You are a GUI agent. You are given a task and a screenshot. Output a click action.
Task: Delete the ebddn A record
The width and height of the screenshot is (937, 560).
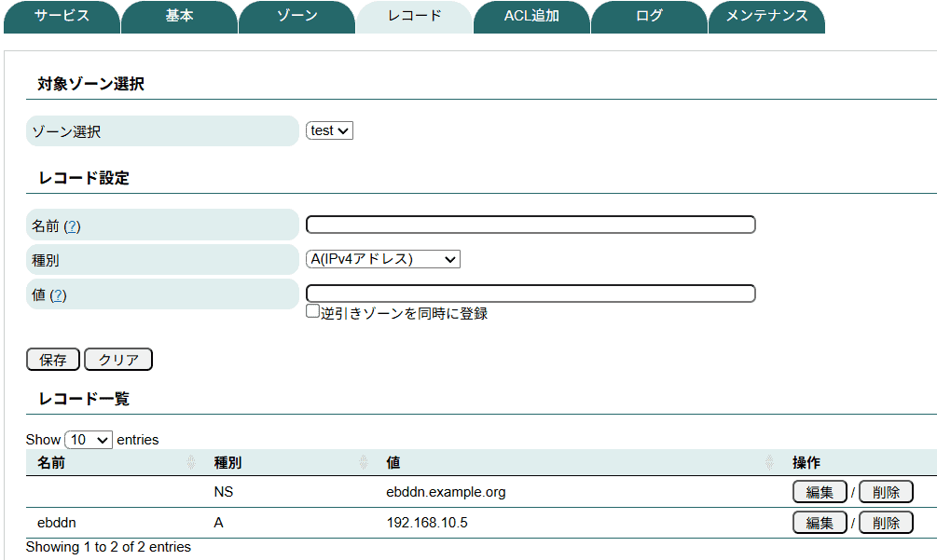885,523
